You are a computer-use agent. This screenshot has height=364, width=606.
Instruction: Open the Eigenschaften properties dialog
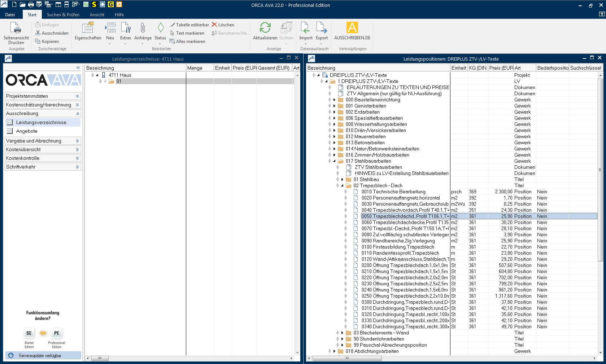[88, 31]
